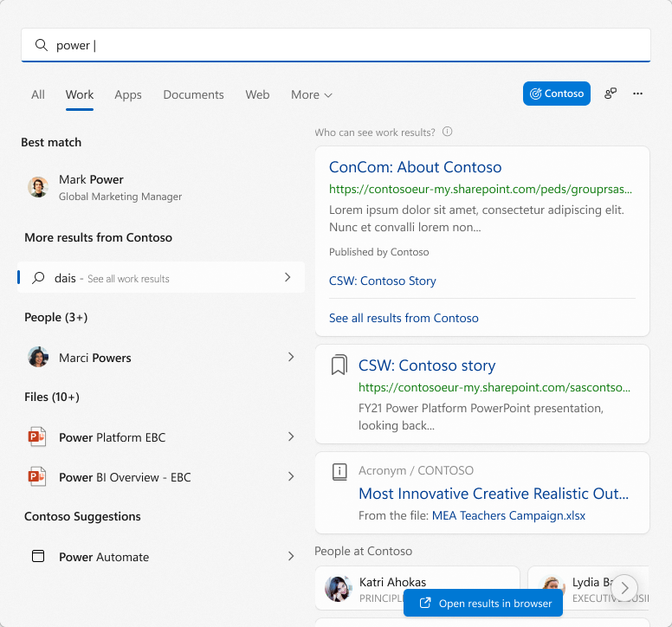Open the three-dot options menu
This screenshot has height=627, width=672.
(x=637, y=94)
